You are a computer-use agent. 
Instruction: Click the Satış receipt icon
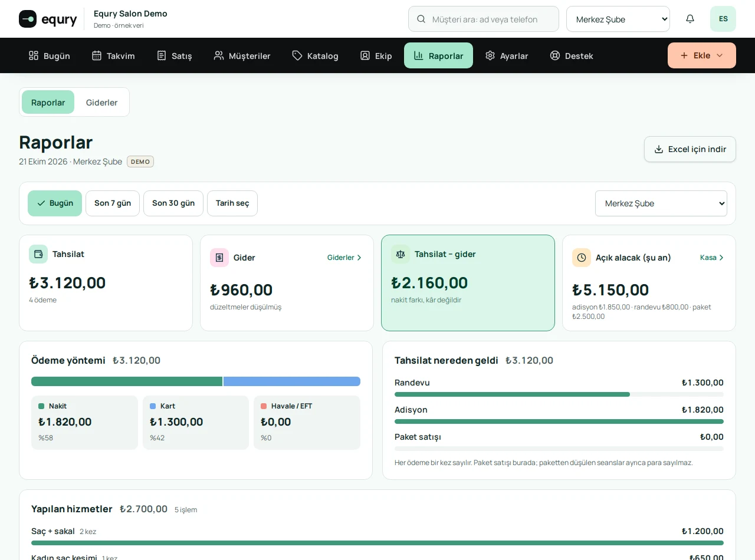coord(162,55)
